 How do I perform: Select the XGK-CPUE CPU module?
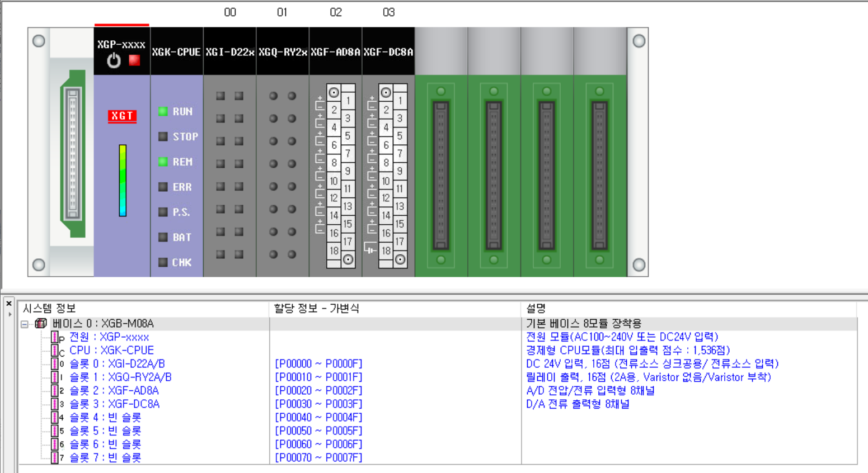tap(176, 168)
